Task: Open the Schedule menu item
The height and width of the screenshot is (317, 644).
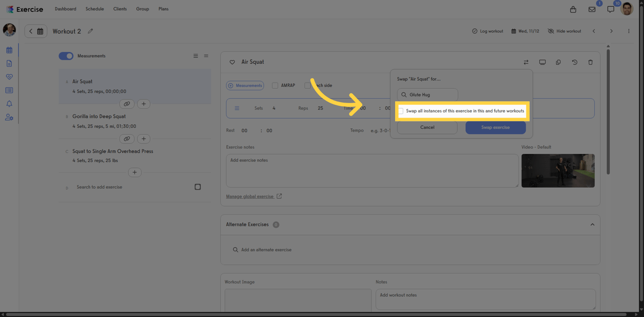Action: click(x=94, y=8)
